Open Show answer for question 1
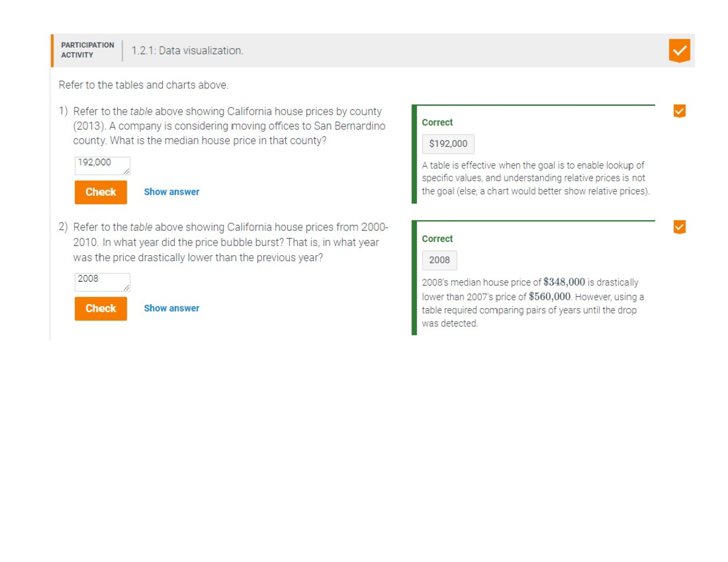This screenshot has width=728, height=562. click(172, 192)
